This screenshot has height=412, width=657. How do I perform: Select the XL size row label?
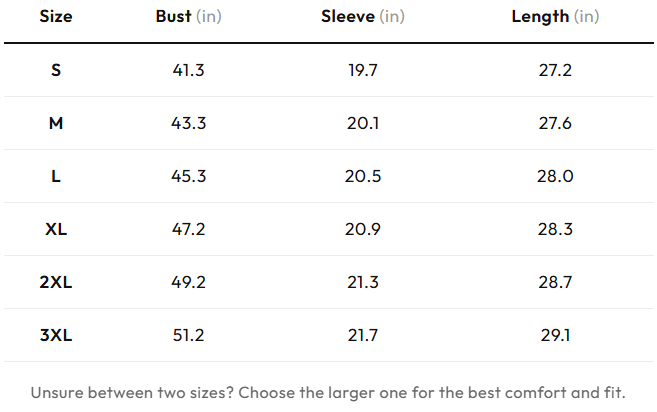tap(56, 229)
